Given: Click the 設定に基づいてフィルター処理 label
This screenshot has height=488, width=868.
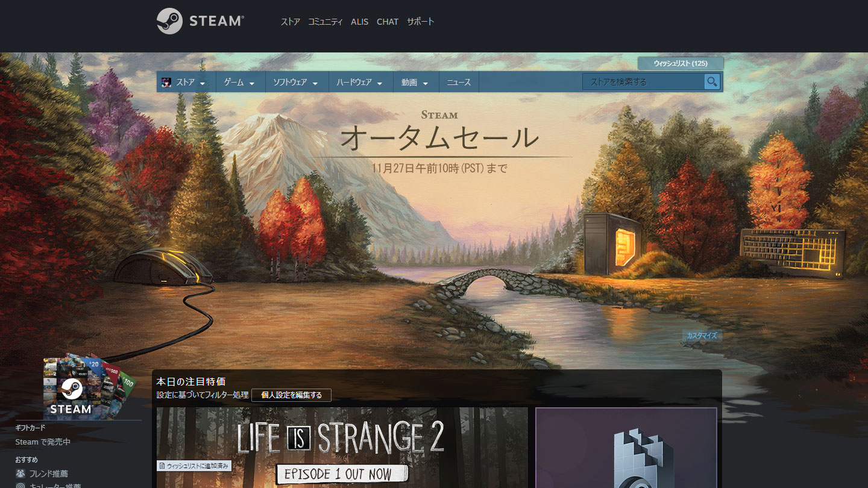Looking at the screenshot, I should pos(203,395).
